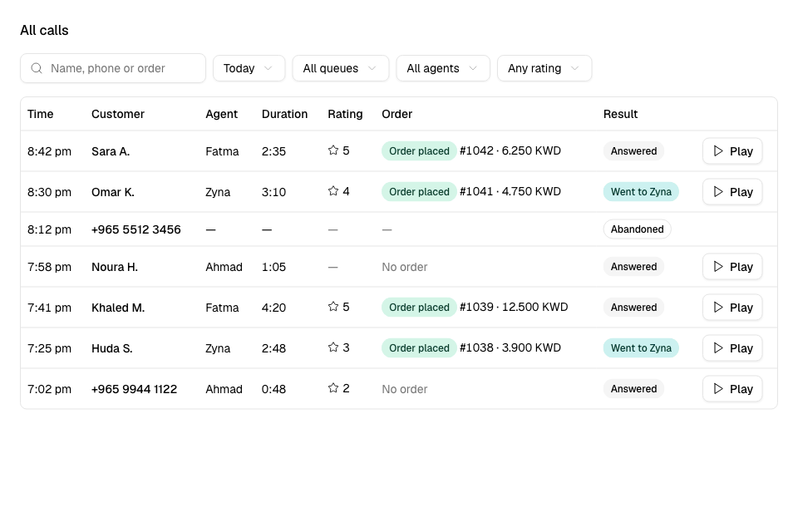Open order #1039 · 12.500 KWD
Viewport: 798px width, 532px height.
514,307
